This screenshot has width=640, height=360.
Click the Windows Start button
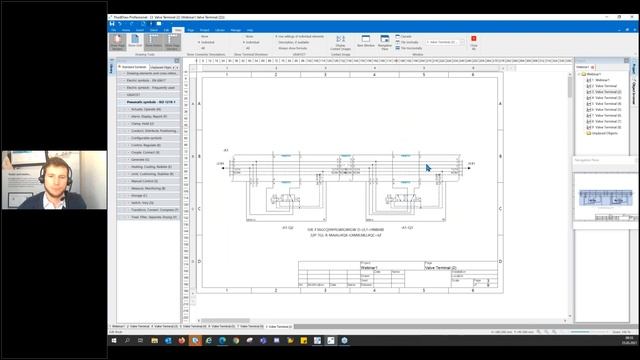pos(114,340)
